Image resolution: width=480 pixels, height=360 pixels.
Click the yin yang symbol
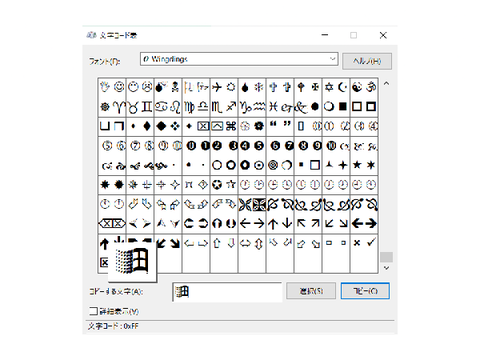point(357,87)
